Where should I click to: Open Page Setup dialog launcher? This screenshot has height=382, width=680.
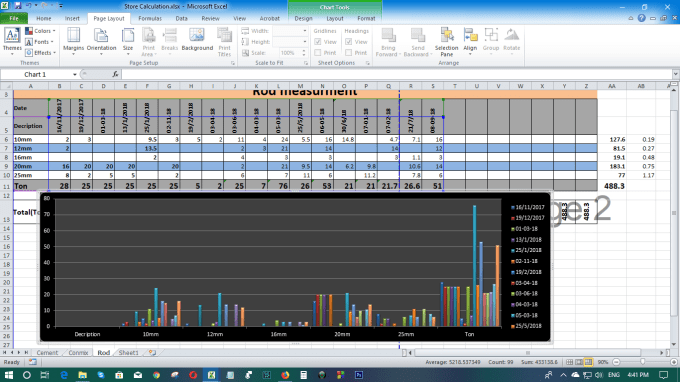233,63
